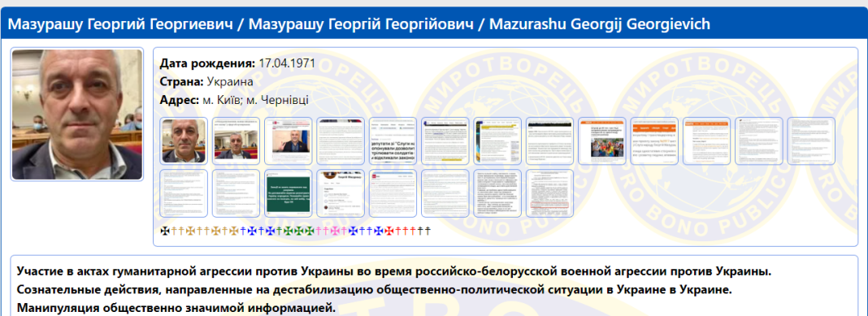Click the pink iron cross icon
868x316 pixels.
click(x=335, y=231)
